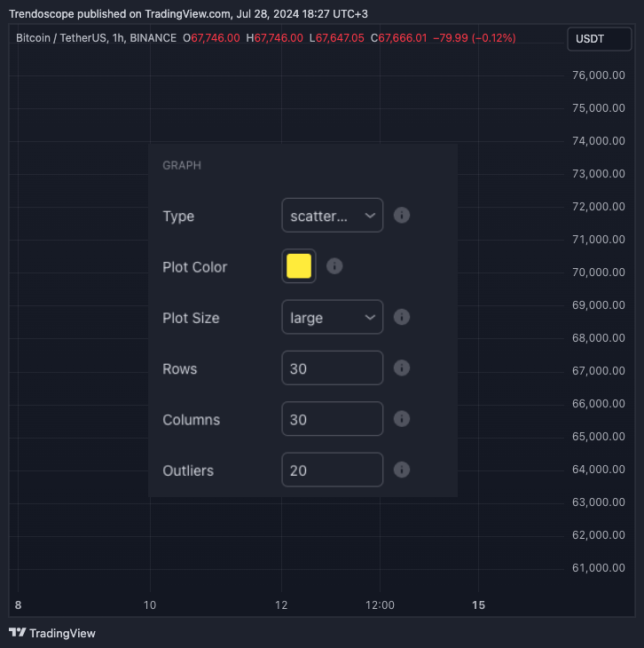Click the 61,000.00 price axis label
This screenshot has width=644, height=648.
pyautogui.click(x=598, y=568)
